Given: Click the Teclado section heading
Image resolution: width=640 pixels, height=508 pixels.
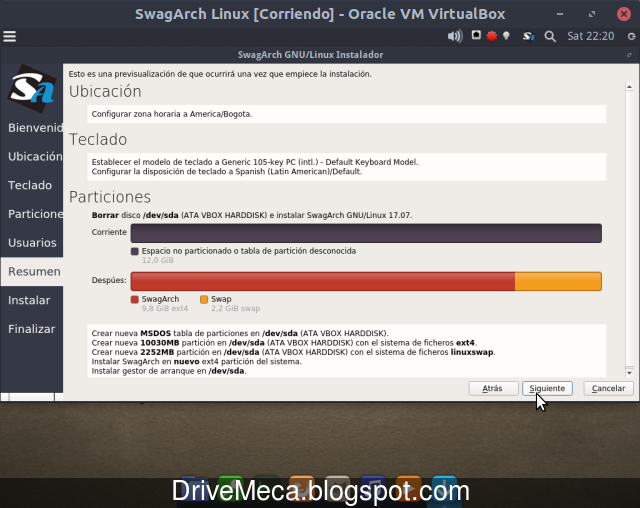Looking at the screenshot, I should (98, 140).
